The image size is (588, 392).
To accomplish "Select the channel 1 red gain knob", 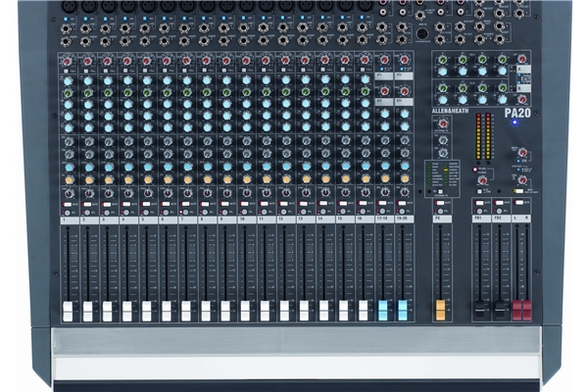I will pyautogui.click(x=68, y=61).
